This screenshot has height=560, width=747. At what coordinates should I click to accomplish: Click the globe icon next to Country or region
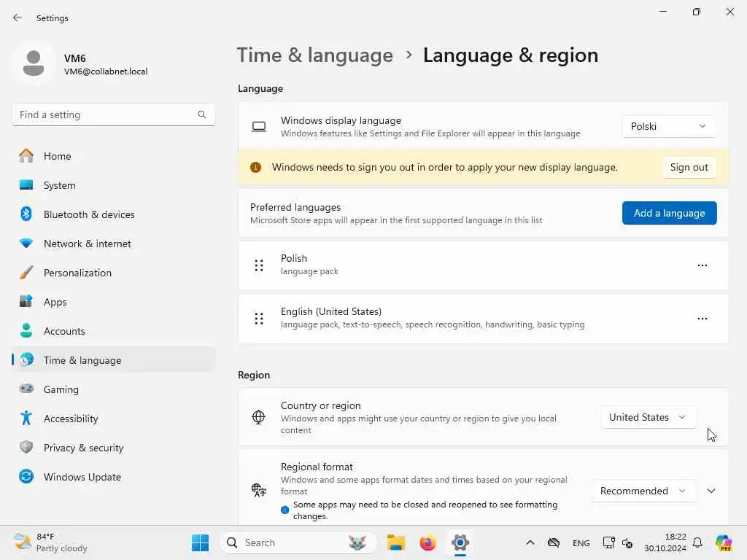point(259,417)
